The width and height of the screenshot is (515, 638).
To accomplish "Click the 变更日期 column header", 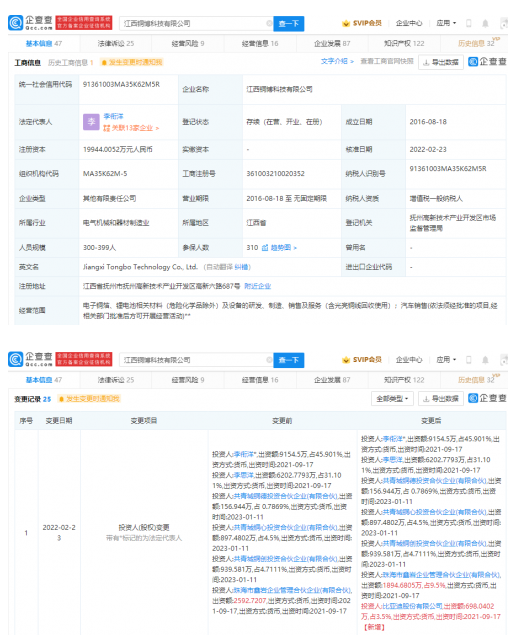I will [x=59, y=421].
